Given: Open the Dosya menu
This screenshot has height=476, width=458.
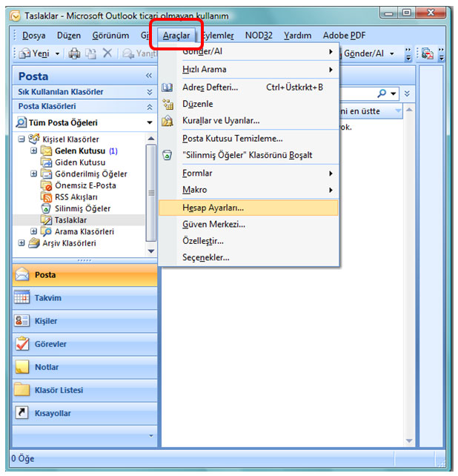Looking at the screenshot, I should [33, 36].
